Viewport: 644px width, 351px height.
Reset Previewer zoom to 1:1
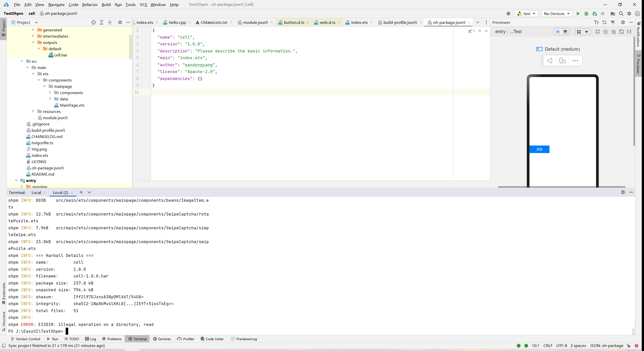point(629,32)
